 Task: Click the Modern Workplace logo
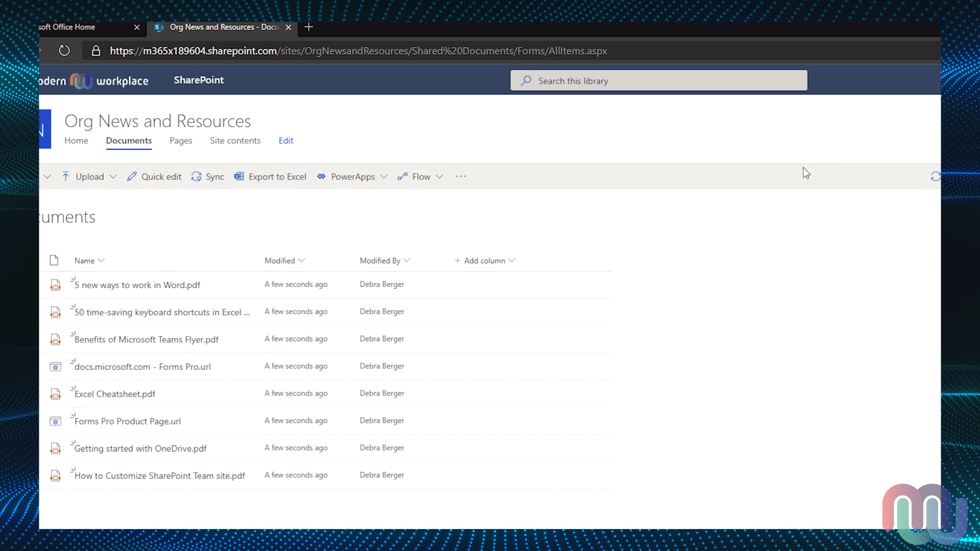click(93, 81)
